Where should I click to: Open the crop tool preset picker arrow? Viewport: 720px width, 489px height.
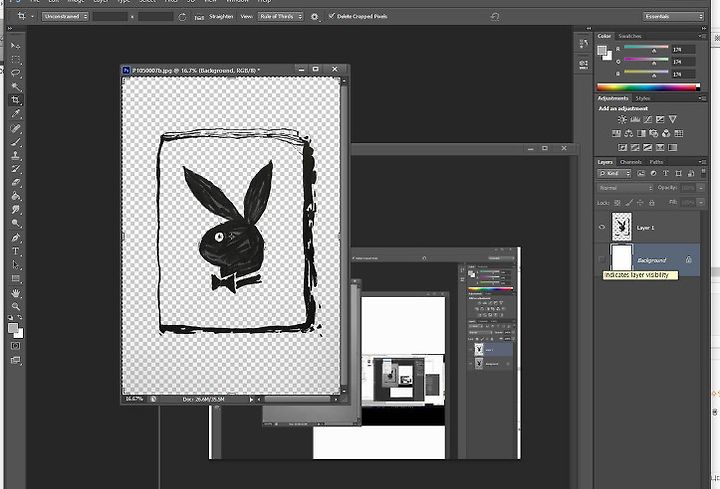pyautogui.click(x=33, y=17)
